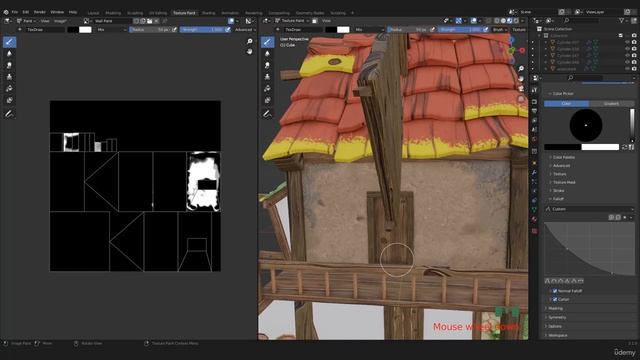The height and width of the screenshot is (360, 640).
Task: Select Fill tool in 3D viewport toolbar
Action: (267, 89)
